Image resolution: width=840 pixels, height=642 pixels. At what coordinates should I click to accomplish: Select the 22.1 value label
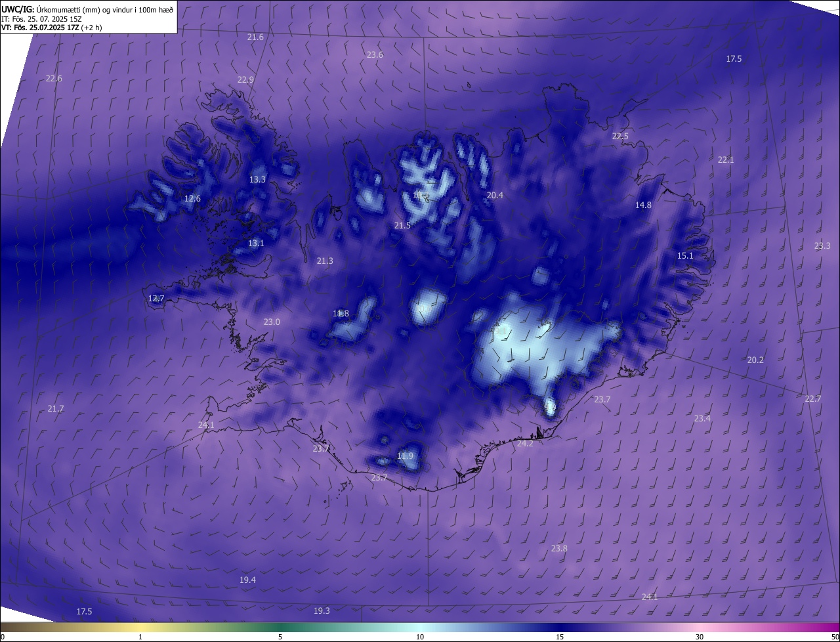click(725, 160)
